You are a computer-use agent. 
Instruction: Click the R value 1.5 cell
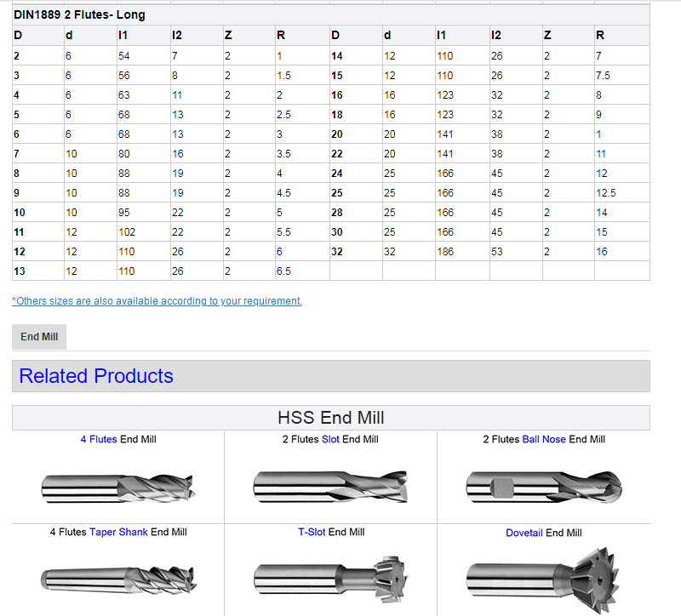coord(302,75)
